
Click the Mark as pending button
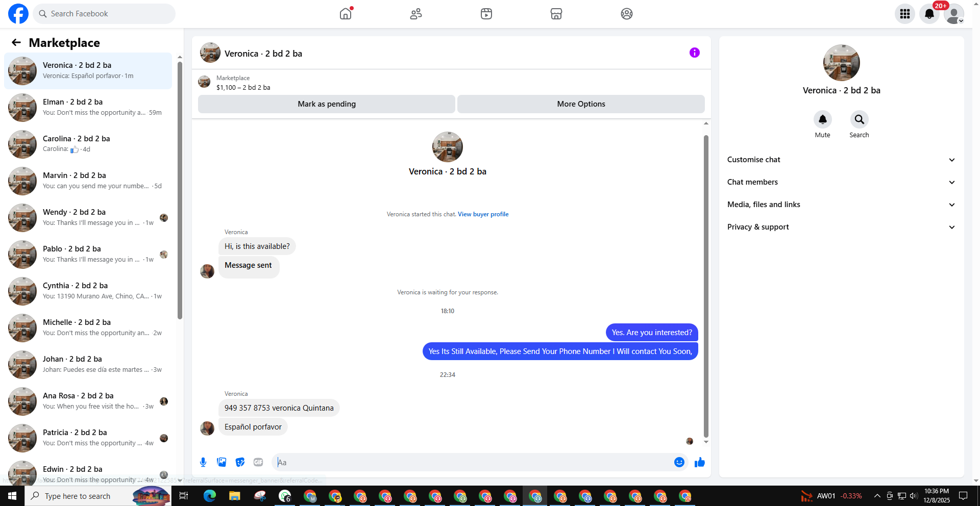point(327,104)
